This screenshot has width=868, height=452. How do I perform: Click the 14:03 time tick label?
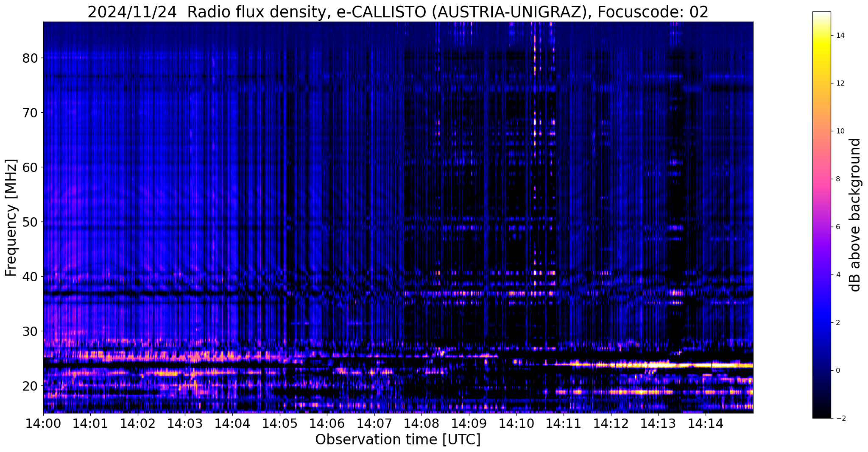[x=185, y=423]
